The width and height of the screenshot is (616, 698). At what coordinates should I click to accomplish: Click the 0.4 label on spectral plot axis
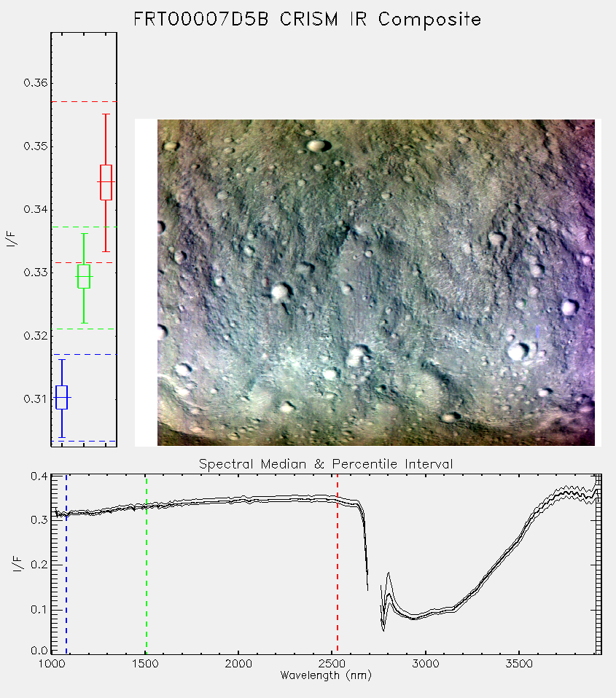pos(39,477)
